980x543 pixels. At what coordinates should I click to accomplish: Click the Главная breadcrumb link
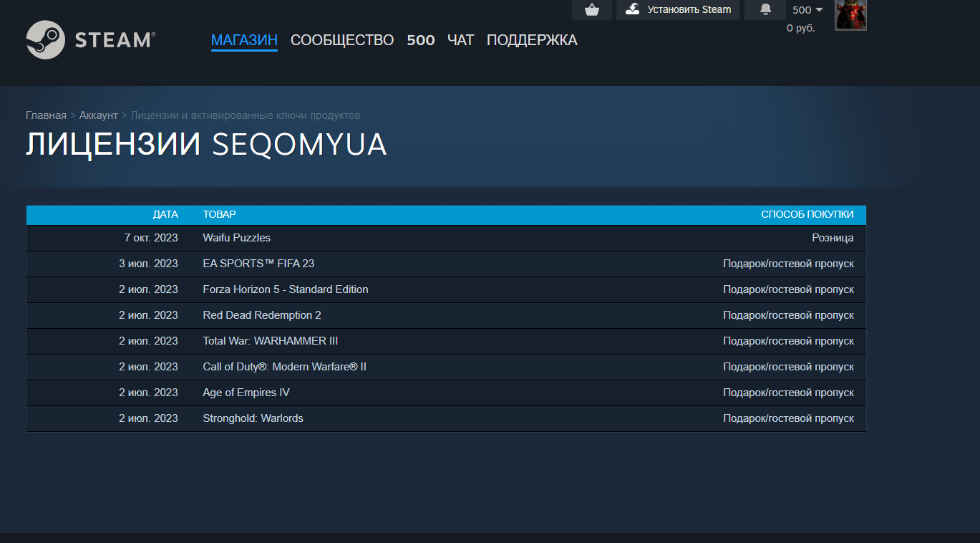(x=46, y=115)
